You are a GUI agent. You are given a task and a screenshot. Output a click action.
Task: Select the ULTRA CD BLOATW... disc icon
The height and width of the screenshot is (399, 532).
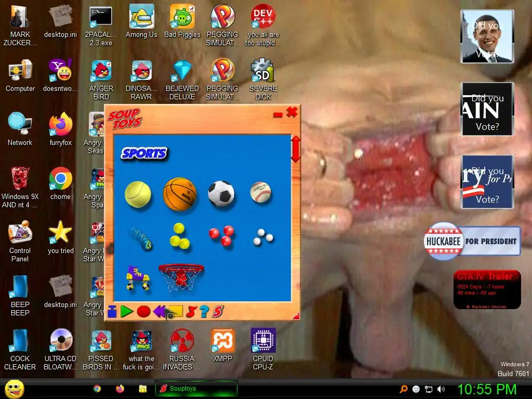[60, 350]
